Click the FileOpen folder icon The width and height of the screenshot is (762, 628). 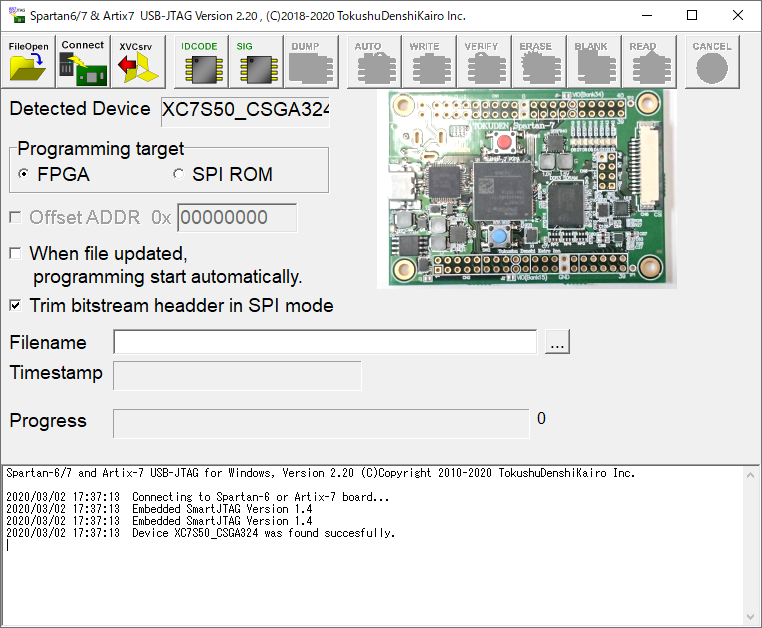28,62
